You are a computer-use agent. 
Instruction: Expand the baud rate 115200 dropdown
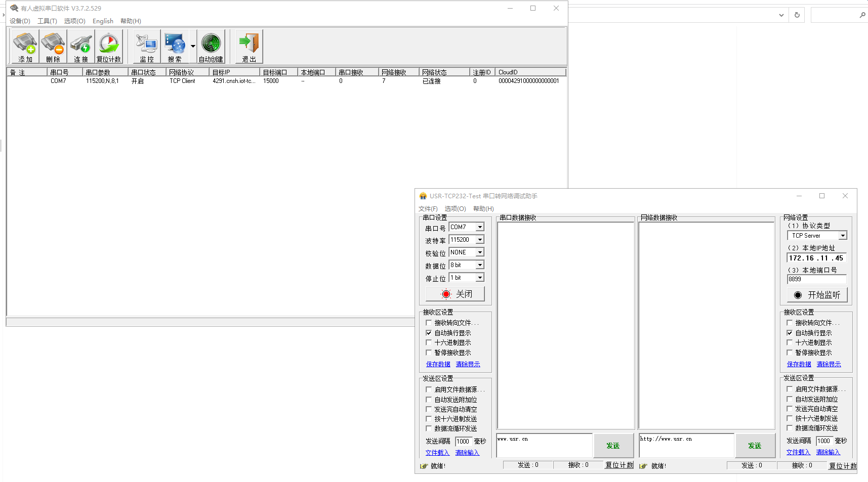pyautogui.click(x=480, y=240)
